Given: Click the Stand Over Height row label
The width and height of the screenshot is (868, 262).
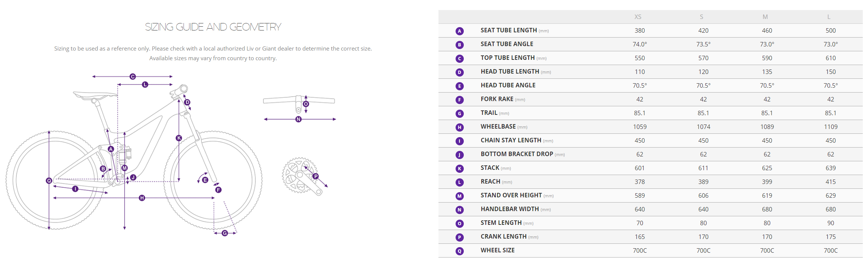Looking at the screenshot, I should (511, 195).
